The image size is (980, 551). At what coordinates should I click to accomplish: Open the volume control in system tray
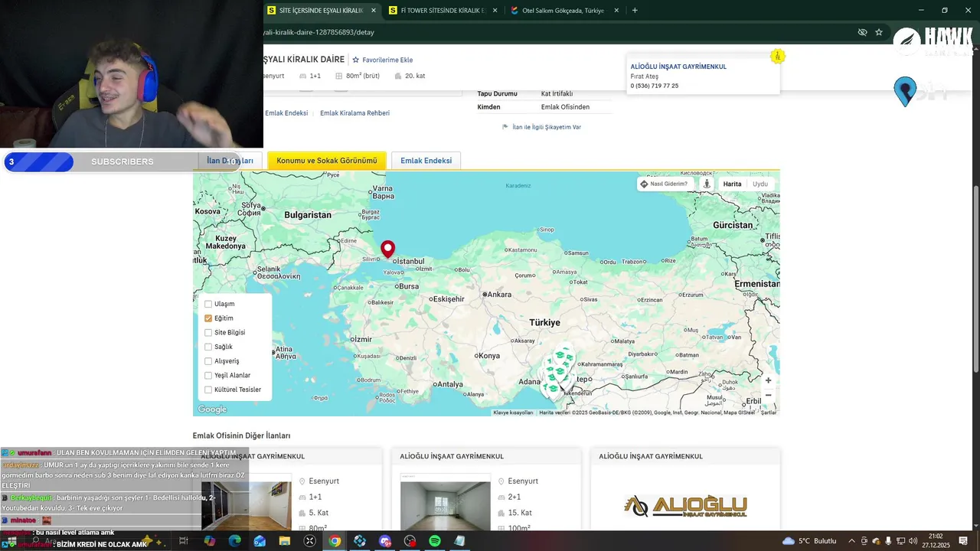[913, 541]
